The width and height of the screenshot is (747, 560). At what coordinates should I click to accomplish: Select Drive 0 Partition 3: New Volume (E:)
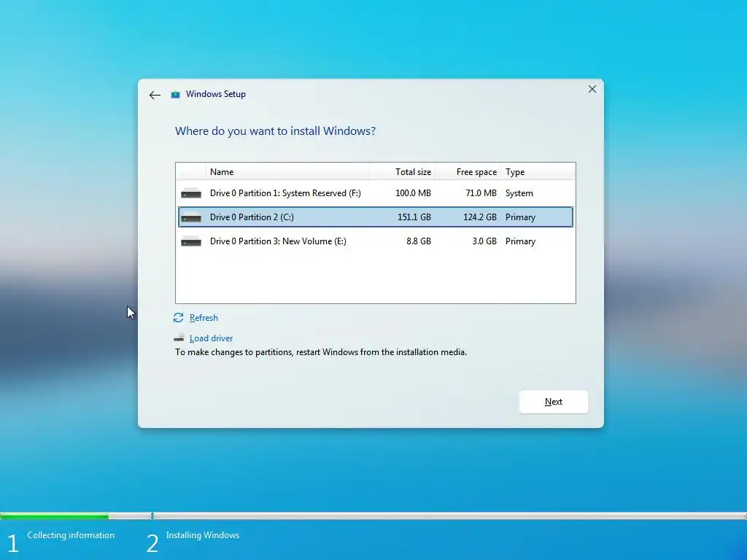tap(376, 241)
